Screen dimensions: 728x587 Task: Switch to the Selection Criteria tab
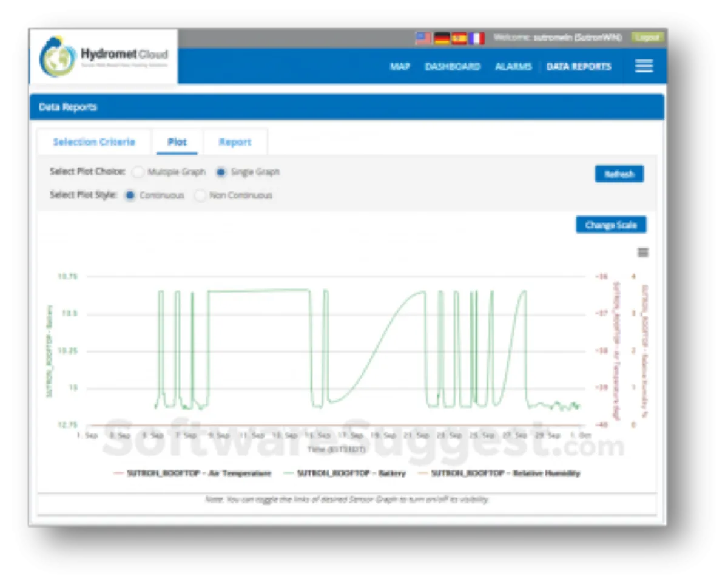click(x=94, y=142)
